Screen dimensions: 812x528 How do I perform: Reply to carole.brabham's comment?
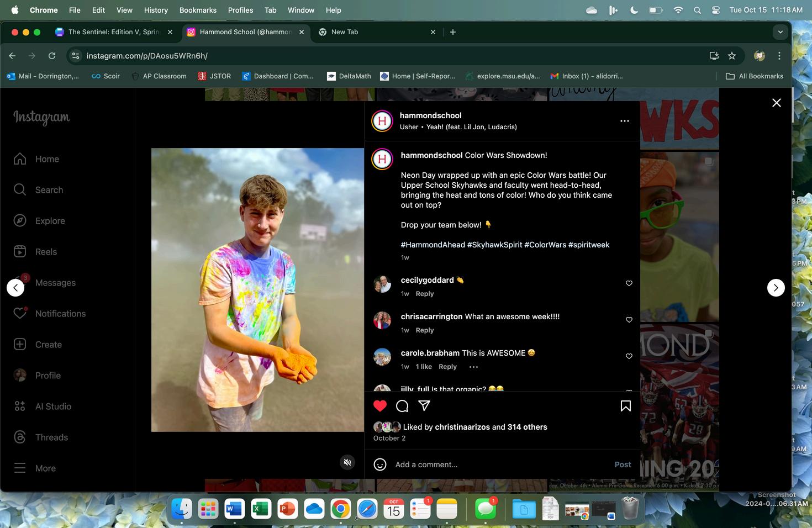click(448, 367)
